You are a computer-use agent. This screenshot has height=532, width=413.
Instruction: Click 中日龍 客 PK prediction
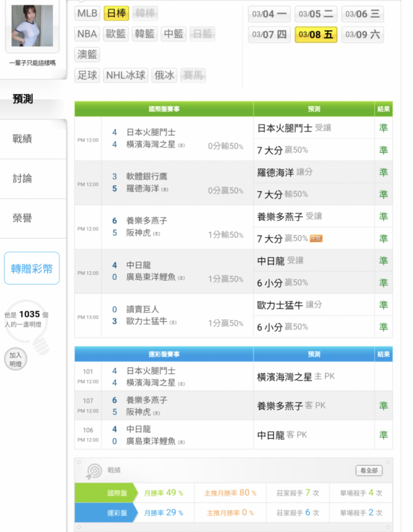[282, 435]
